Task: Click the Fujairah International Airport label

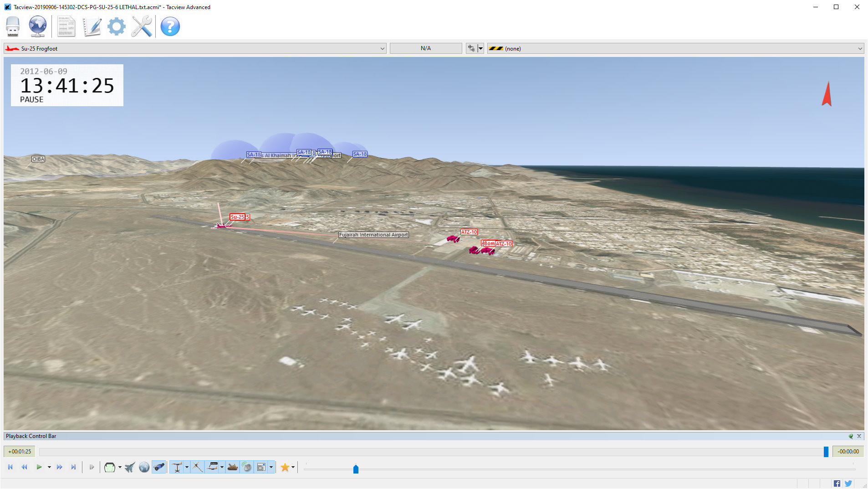Action: pos(373,235)
